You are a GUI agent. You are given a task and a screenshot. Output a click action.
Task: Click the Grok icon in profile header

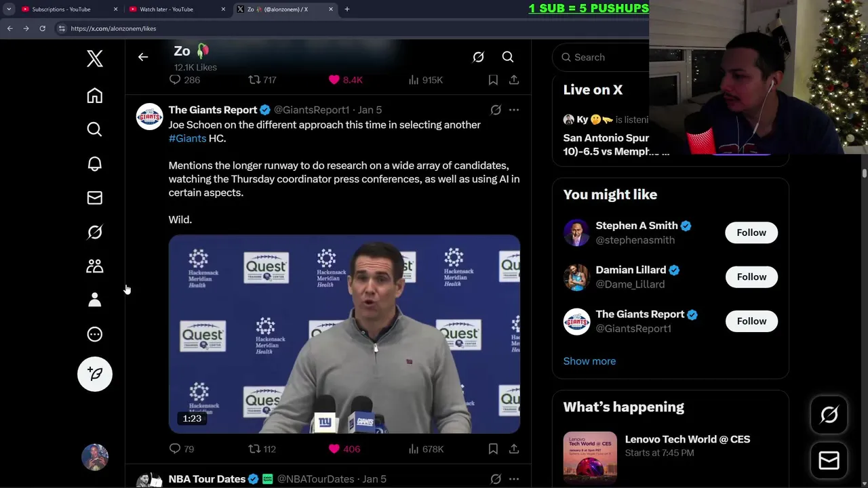478,58
